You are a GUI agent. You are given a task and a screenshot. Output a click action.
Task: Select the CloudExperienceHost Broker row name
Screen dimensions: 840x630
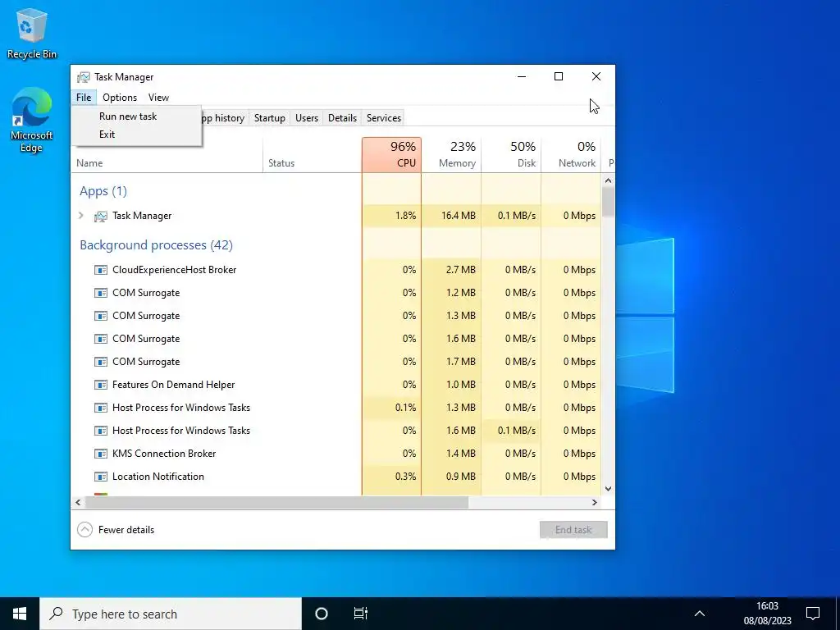(175, 270)
